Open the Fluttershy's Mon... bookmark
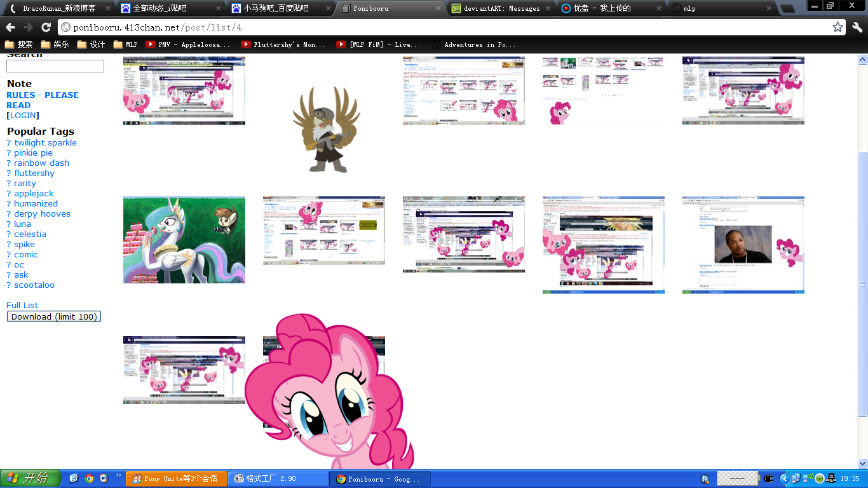868x488 pixels. coord(283,44)
